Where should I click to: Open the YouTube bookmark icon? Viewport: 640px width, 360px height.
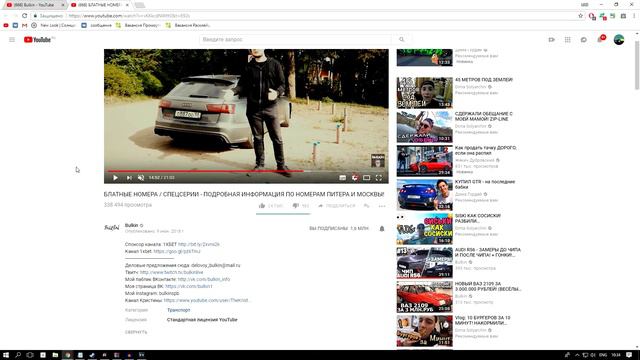6,25
